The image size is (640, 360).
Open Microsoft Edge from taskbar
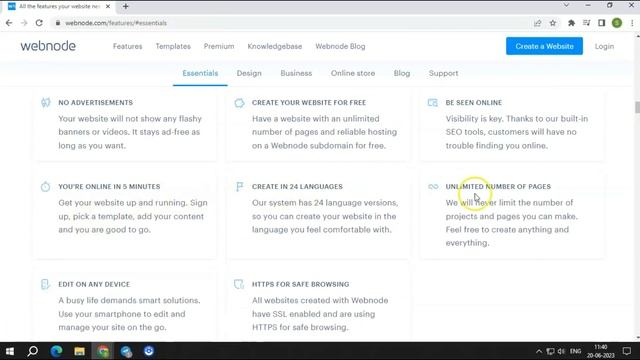click(56, 351)
